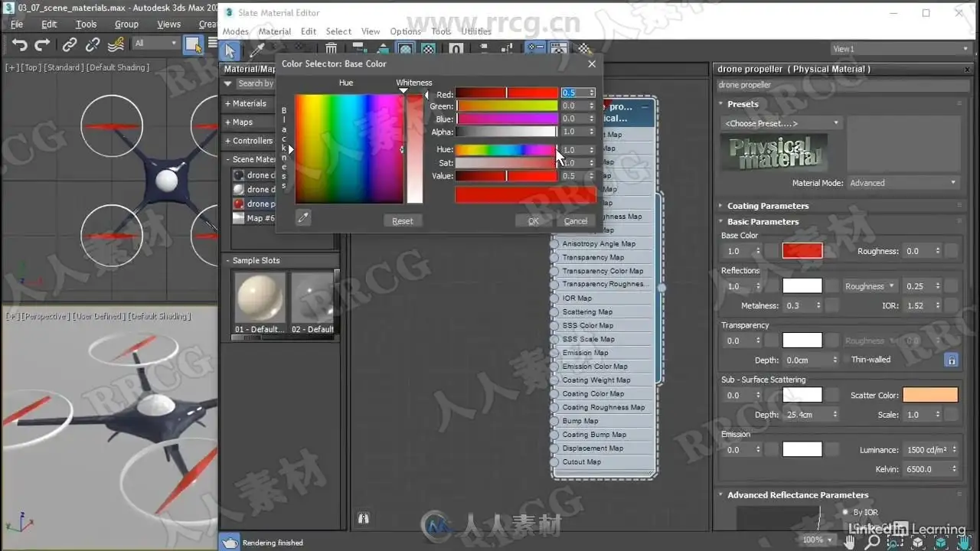Click the Green channel slider
Image resolution: width=980 pixels, height=551 pixels.
pyautogui.click(x=507, y=106)
